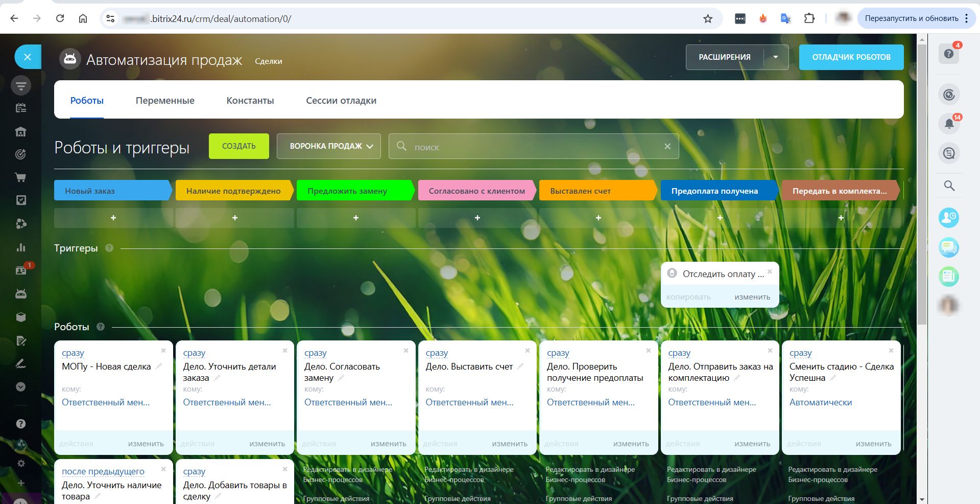
Task: Focus the поиск search field
Action: click(x=534, y=147)
